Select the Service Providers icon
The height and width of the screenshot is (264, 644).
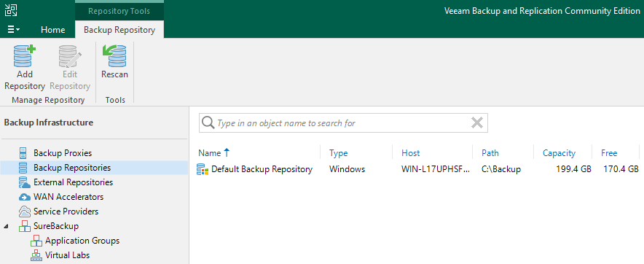[25, 211]
